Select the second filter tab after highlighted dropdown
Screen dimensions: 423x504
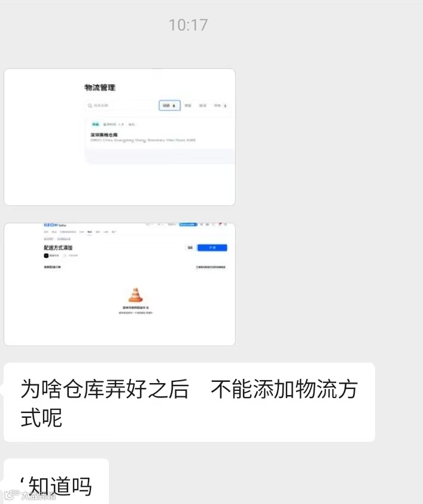coord(203,105)
